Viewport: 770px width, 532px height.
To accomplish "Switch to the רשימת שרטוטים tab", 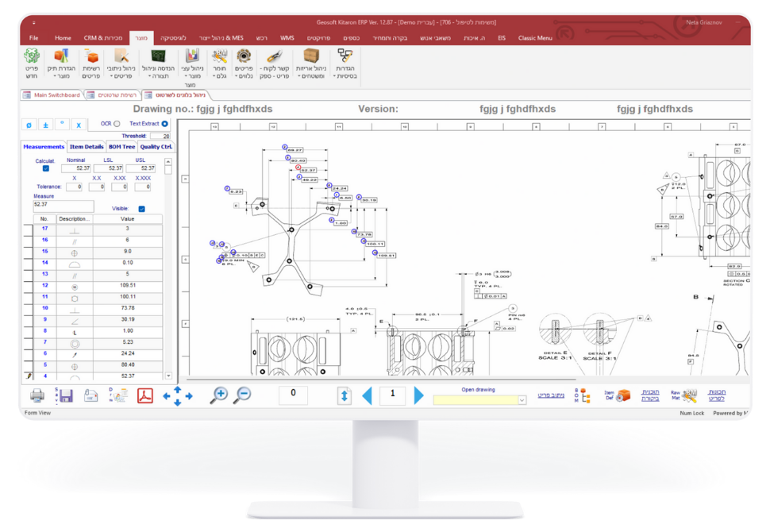I will point(113,95).
